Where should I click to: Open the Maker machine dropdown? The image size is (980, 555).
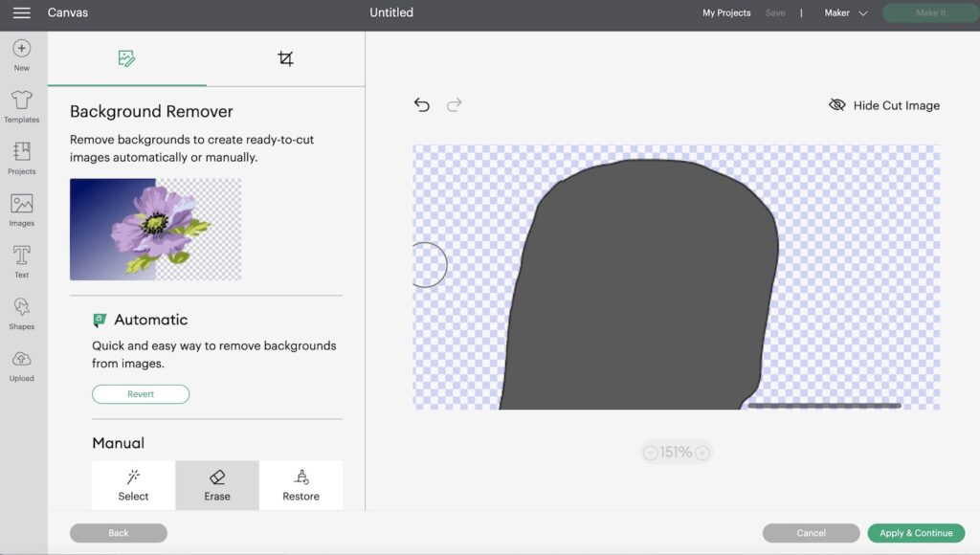pos(846,12)
